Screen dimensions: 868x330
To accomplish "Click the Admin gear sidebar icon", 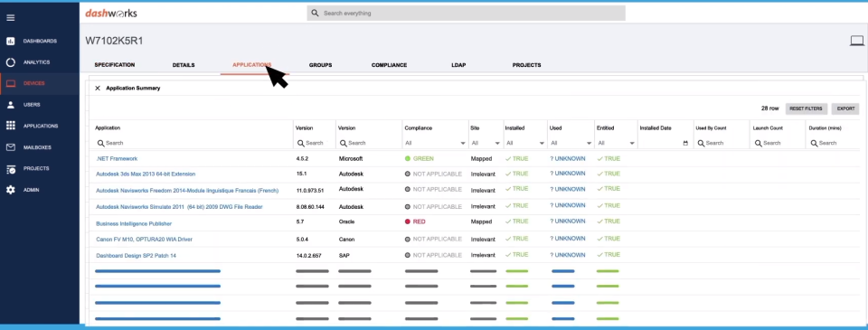I will tap(11, 190).
